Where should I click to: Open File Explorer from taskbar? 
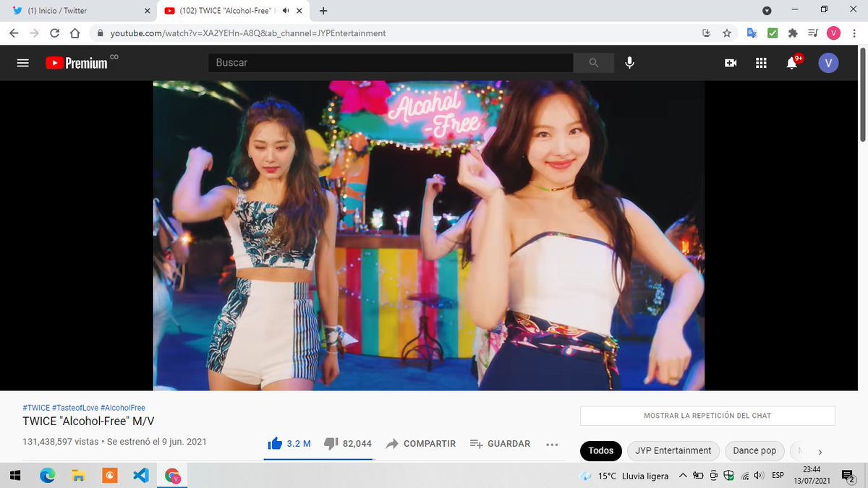(x=78, y=476)
